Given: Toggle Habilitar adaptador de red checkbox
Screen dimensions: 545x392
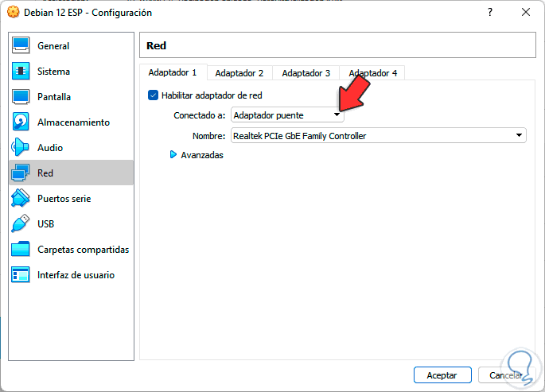Looking at the screenshot, I should [154, 95].
